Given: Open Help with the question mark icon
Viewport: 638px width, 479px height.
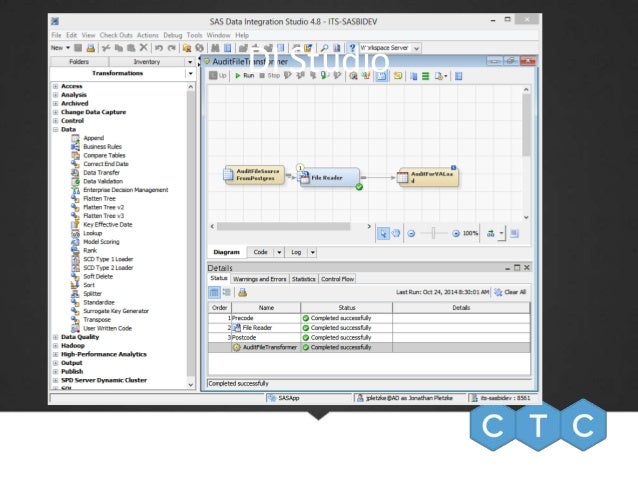Looking at the screenshot, I should click(x=352, y=48).
